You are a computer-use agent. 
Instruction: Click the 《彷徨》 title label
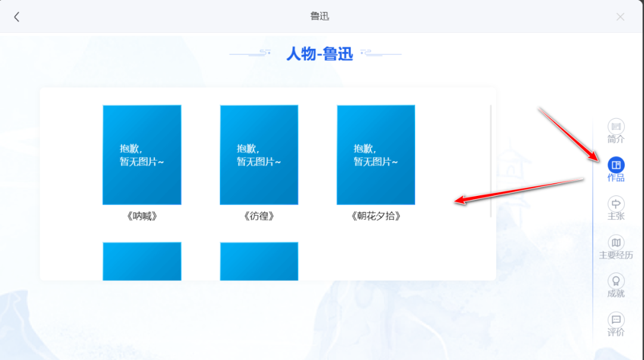pyautogui.click(x=259, y=216)
